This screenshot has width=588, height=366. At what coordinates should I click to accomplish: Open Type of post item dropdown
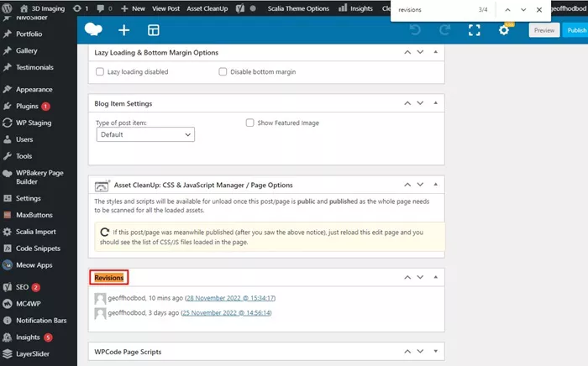click(145, 134)
